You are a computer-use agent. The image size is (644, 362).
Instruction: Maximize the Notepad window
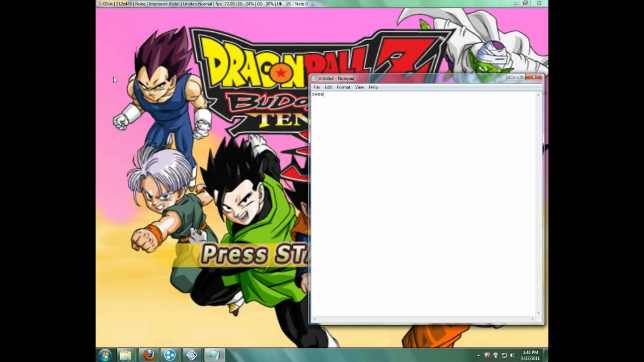point(521,77)
